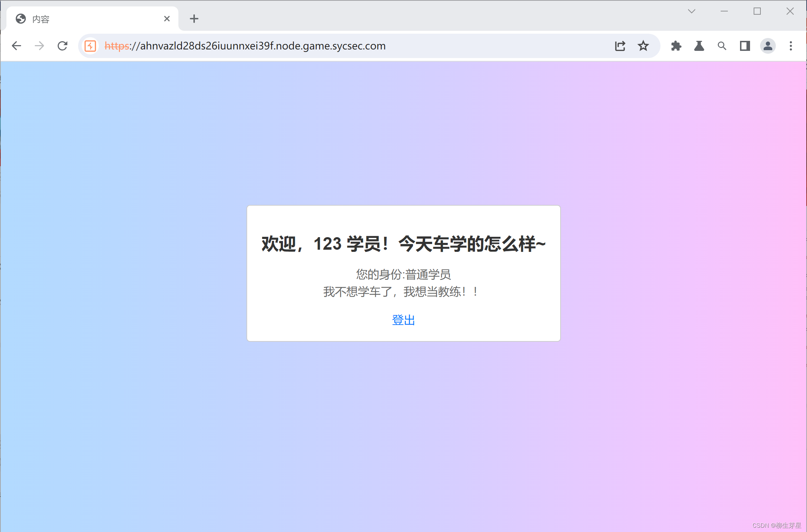Click the forward navigation arrow
This screenshot has height=532, width=807.
click(39, 46)
